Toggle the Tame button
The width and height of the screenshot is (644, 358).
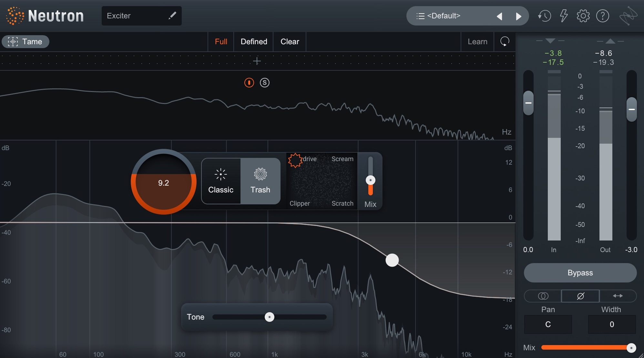(x=26, y=42)
